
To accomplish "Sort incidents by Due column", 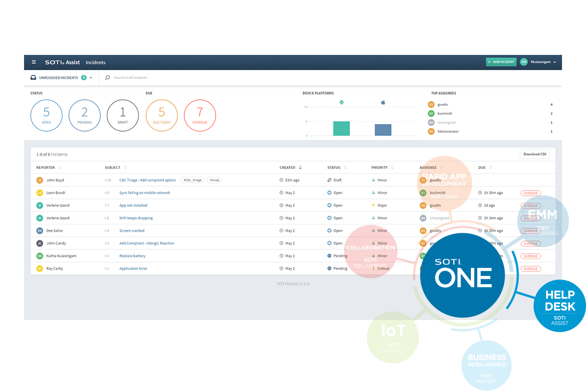I will tap(485, 168).
